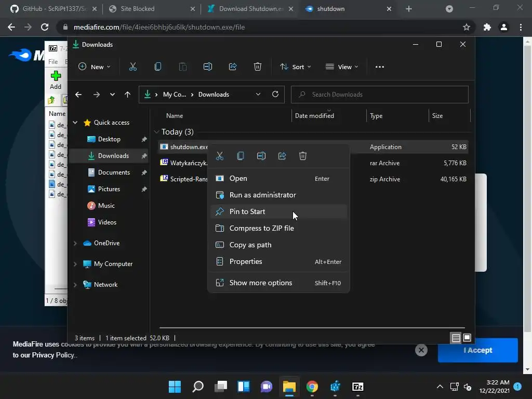532x399 pixels.
Task: Choose Open from the context menu
Action: (x=278, y=179)
